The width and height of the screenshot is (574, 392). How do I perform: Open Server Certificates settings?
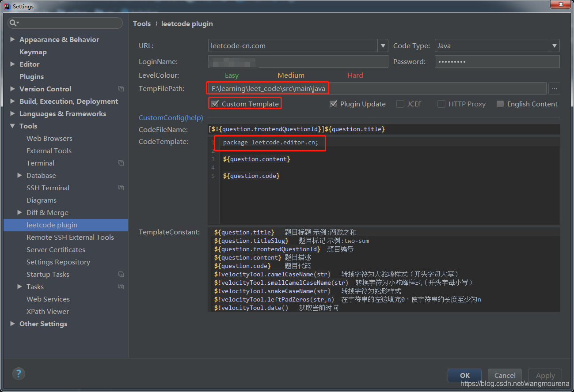coord(56,249)
